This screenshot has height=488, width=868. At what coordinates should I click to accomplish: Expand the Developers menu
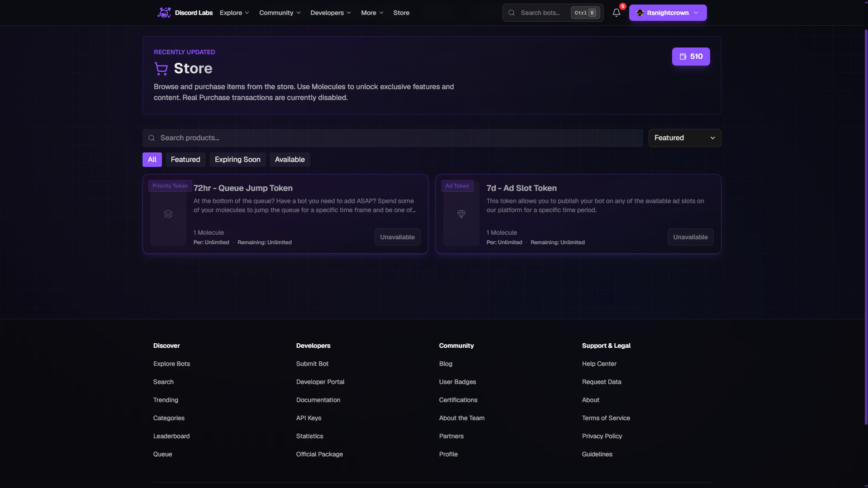click(x=330, y=13)
